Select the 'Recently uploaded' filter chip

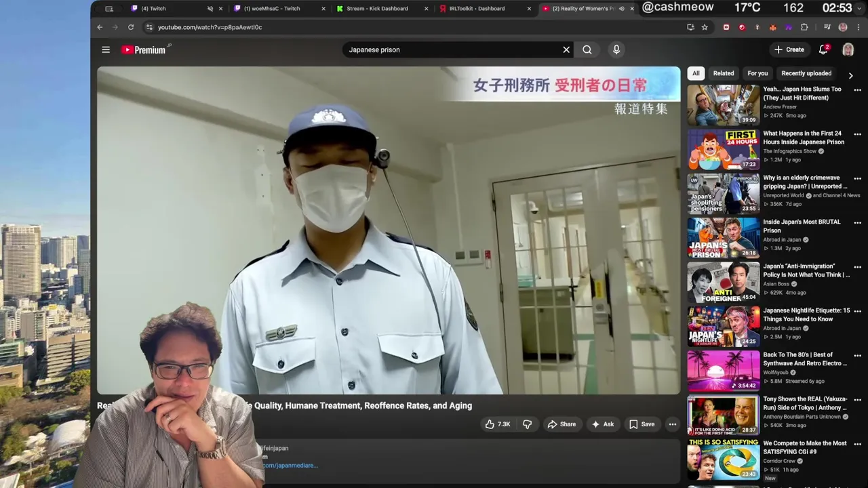click(806, 73)
